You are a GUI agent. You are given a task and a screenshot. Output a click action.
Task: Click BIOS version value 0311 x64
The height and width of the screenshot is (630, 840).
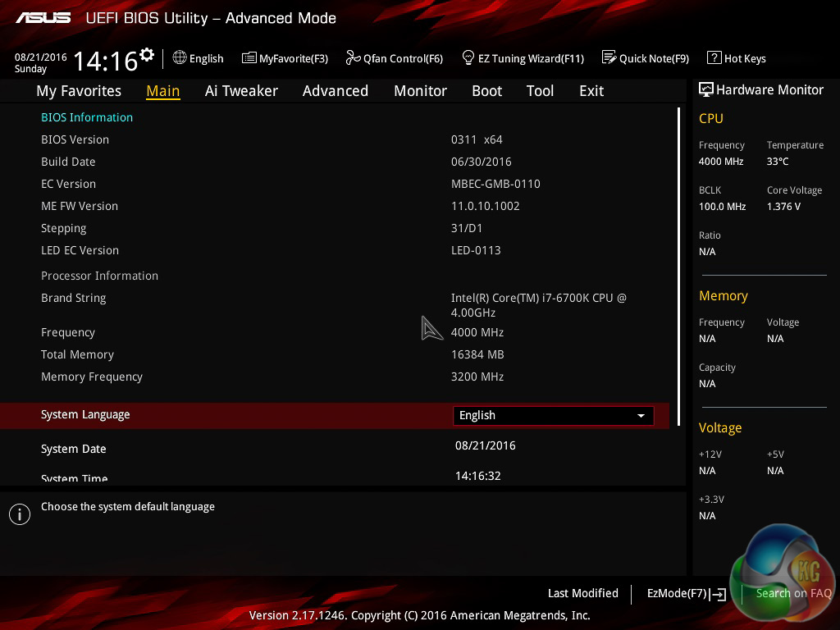click(477, 139)
